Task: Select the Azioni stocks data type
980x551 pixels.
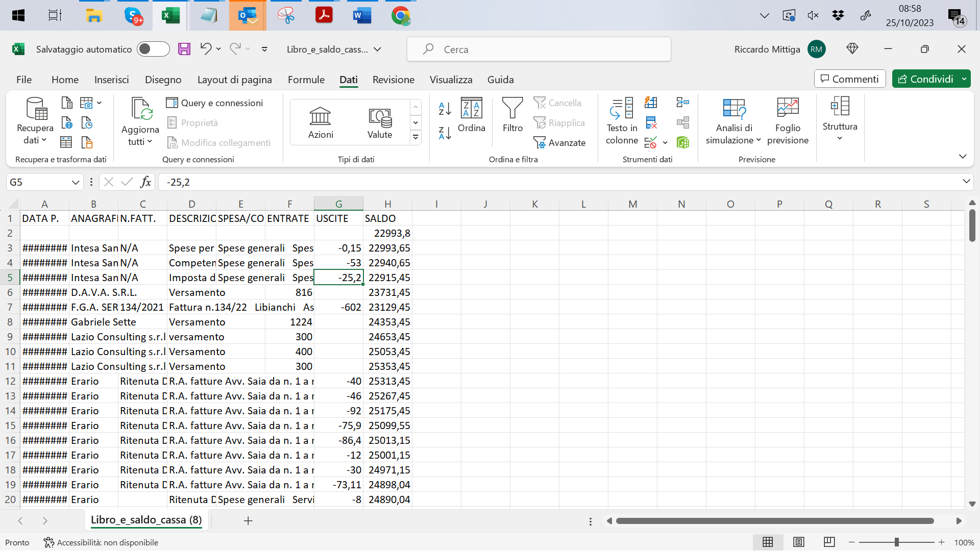Action: pos(321,123)
